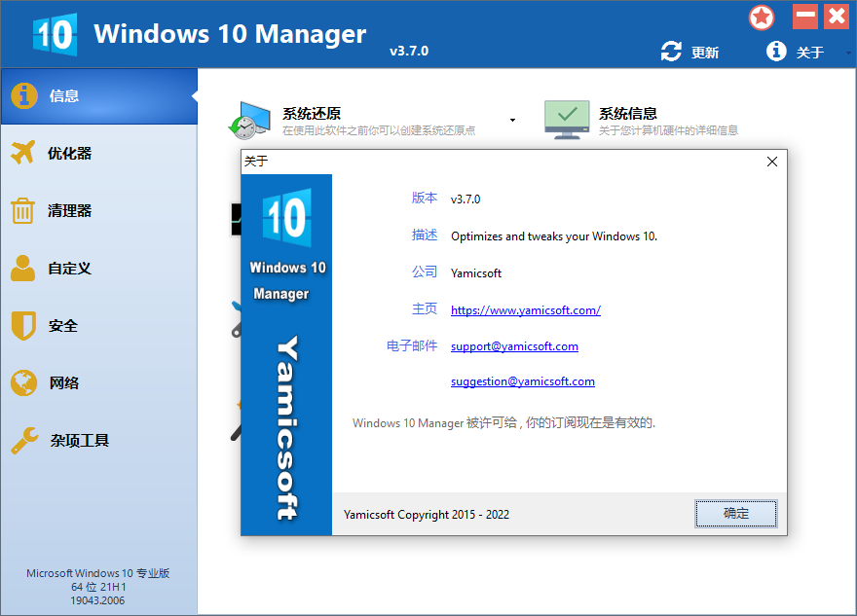Click the Cleaner (清理器) trash bin icon
Viewport: 857px width, 616px height.
click(23, 210)
